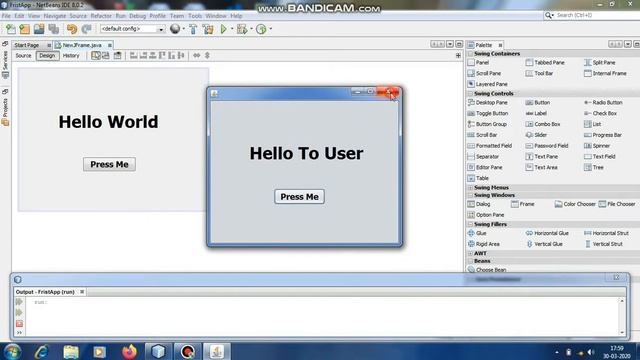Open the Refactor menu
This screenshot has height=360, width=640.
pos(101,16)
